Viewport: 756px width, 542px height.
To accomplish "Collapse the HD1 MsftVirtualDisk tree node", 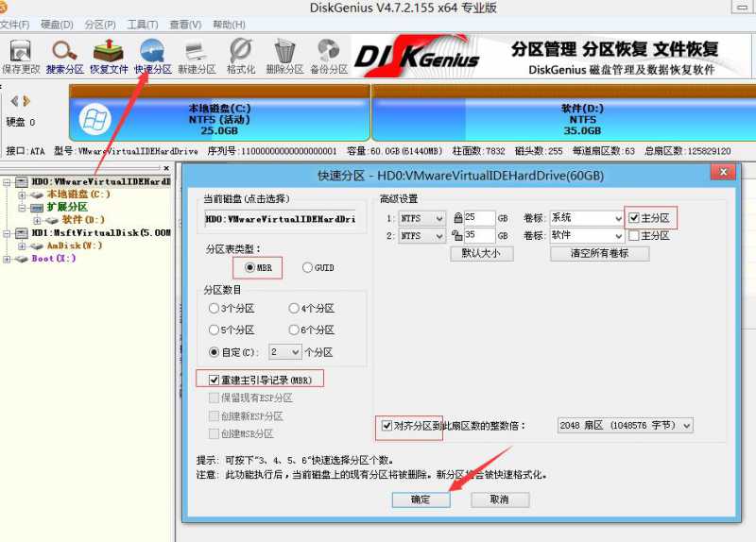I will click(x=7, y=233).
